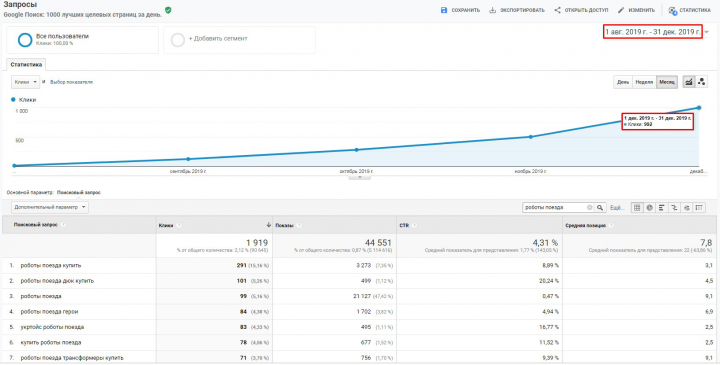720x365 pixels.
Task: Click row 'роботы поезда герои'
Action: [360, 312]
